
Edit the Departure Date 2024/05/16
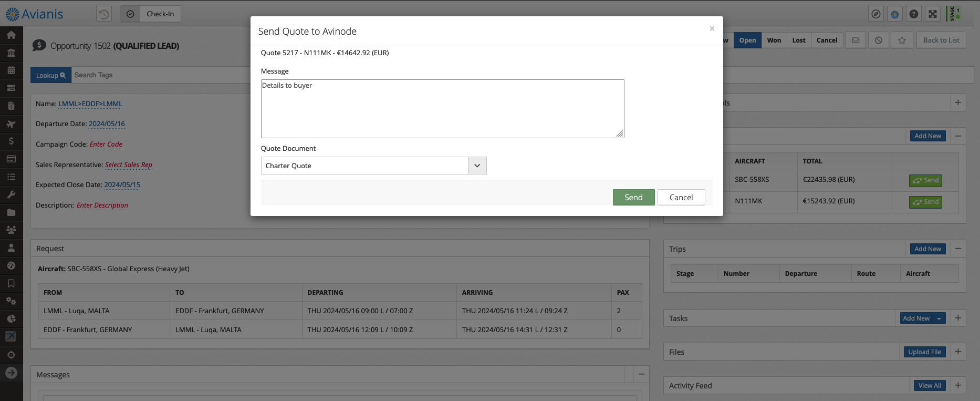pos(107,124)
